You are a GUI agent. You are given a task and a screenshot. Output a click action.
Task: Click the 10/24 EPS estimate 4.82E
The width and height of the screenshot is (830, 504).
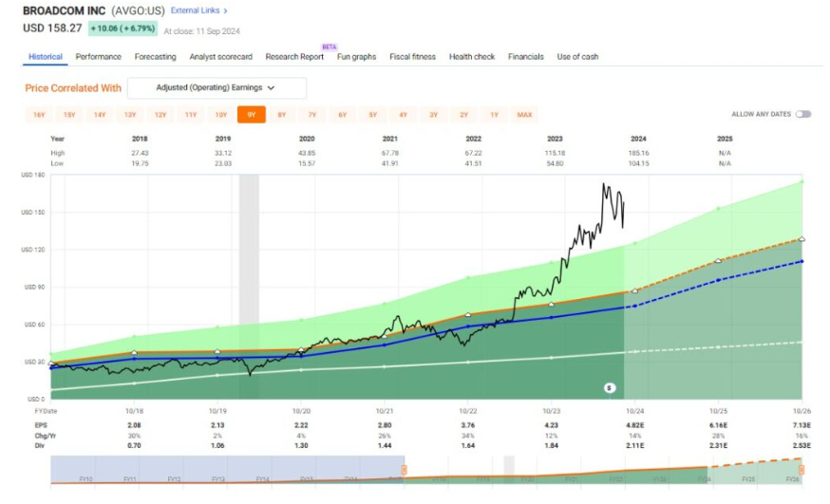coord(634,425)
